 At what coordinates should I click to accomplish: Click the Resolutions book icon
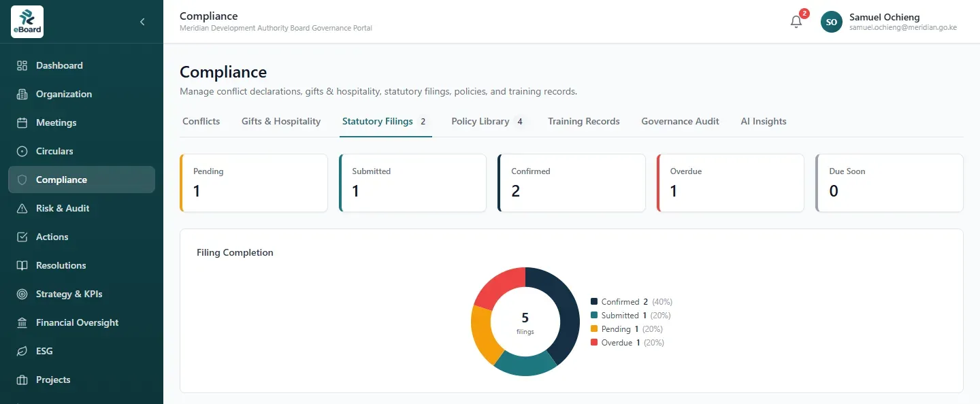point(22,265)
